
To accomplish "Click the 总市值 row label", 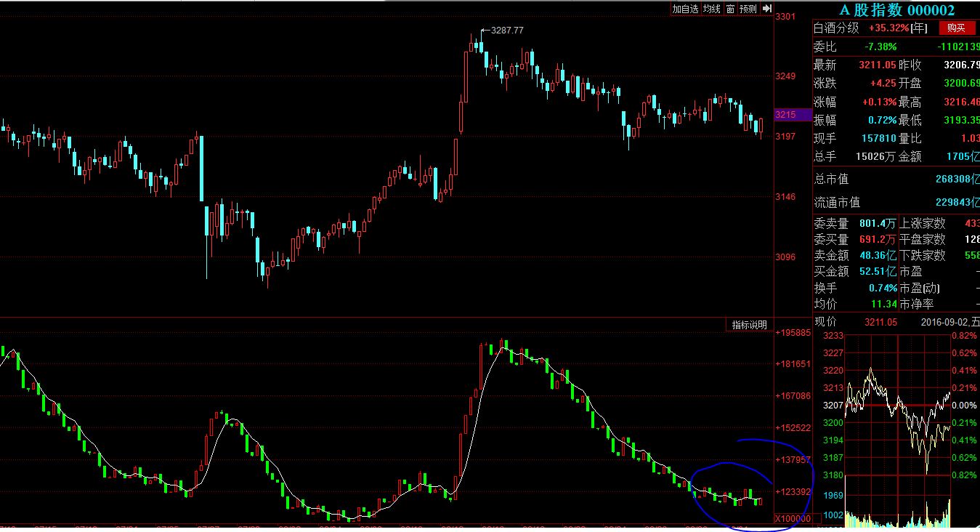I will tap(831, 179).
